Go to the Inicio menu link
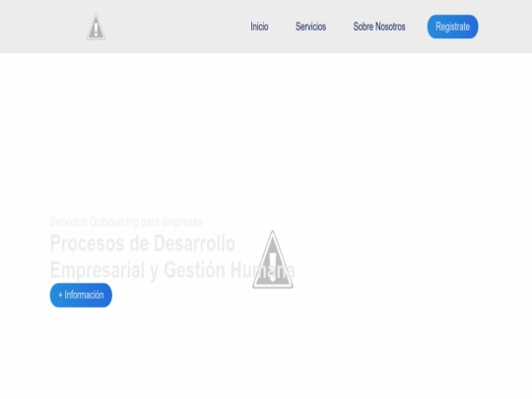 coord(259,27)
